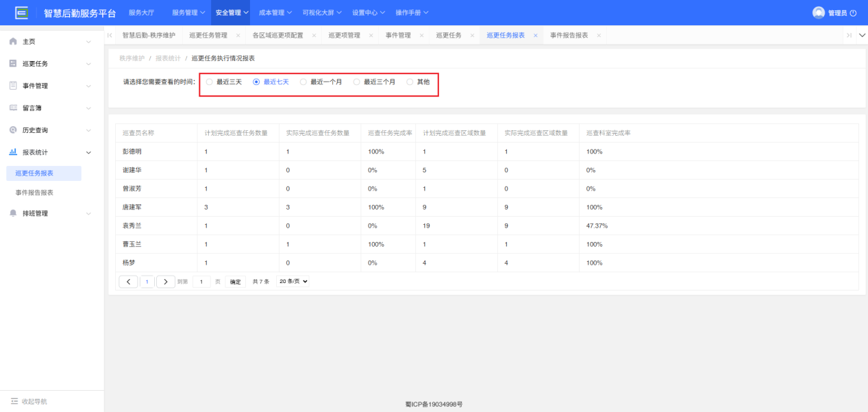Click the 排班管理 bell icon
Viewport: 868px width, 412px height.
(13, 213)
